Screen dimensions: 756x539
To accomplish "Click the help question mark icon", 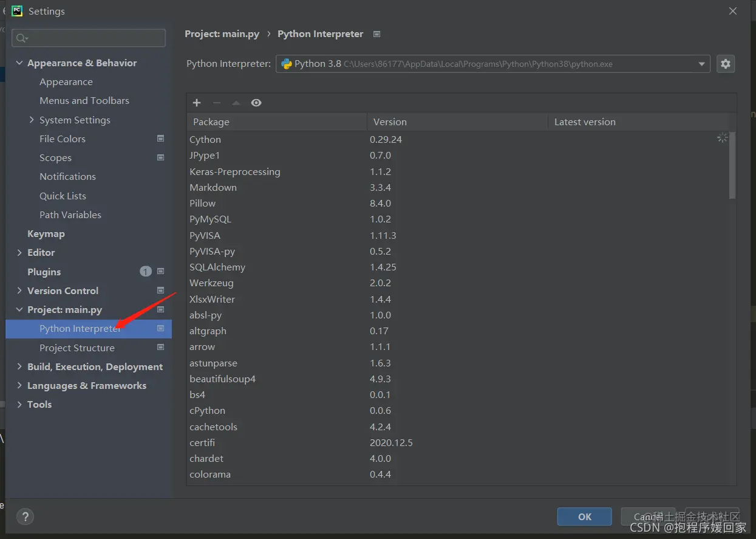I will [25, 517].
